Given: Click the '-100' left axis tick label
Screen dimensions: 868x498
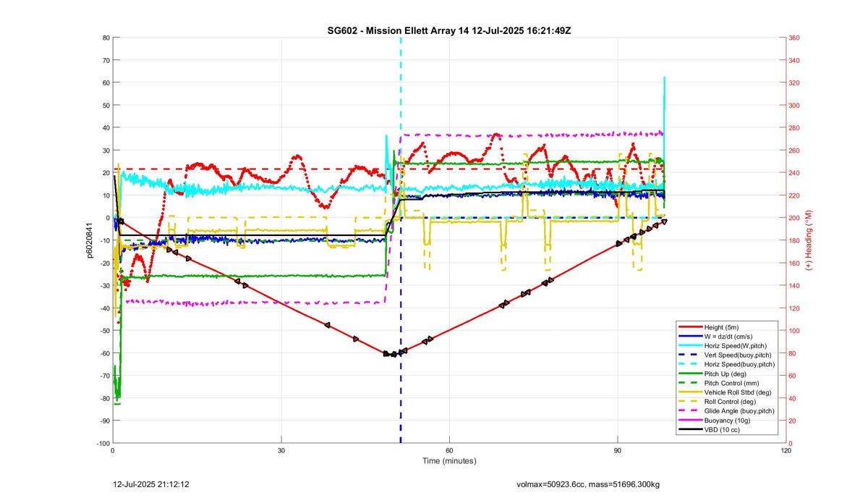Looking at the screenshot, I should coord(103,443).
